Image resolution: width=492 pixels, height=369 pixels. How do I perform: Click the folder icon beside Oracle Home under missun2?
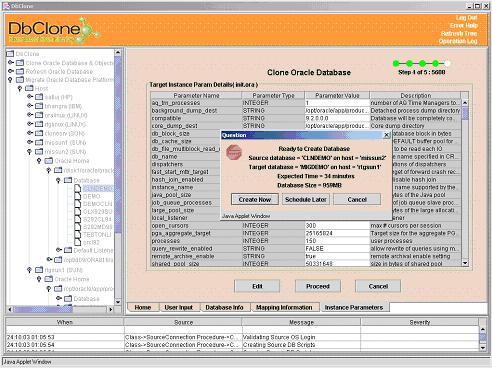tap(49, 161)
